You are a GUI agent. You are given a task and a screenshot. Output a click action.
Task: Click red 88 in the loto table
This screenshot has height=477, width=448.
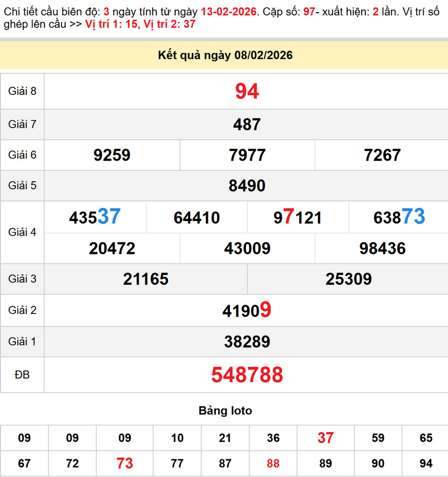(273, 463)
